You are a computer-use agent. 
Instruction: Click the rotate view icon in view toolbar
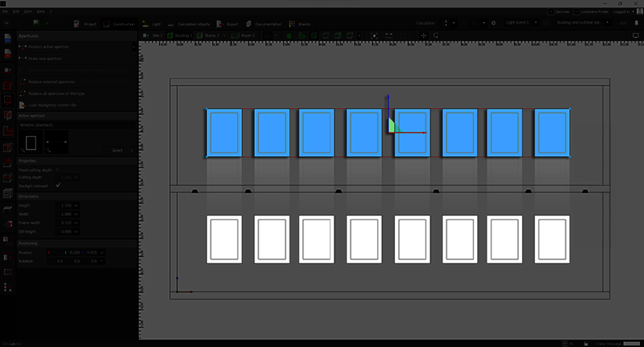click(436, 36)
